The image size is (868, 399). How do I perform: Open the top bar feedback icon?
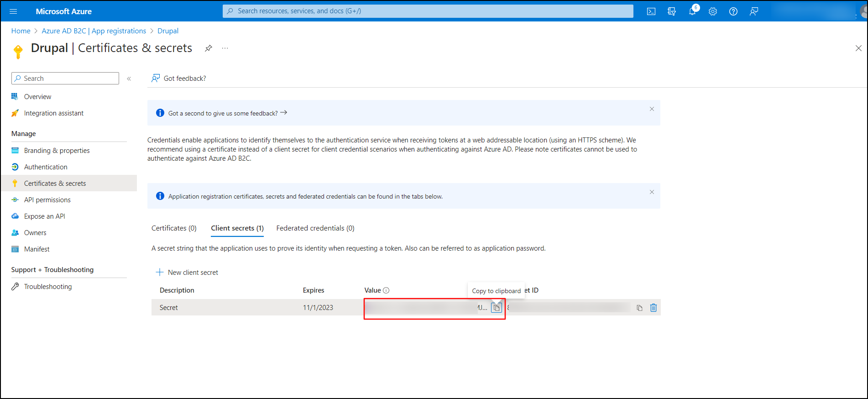point(754,11)
